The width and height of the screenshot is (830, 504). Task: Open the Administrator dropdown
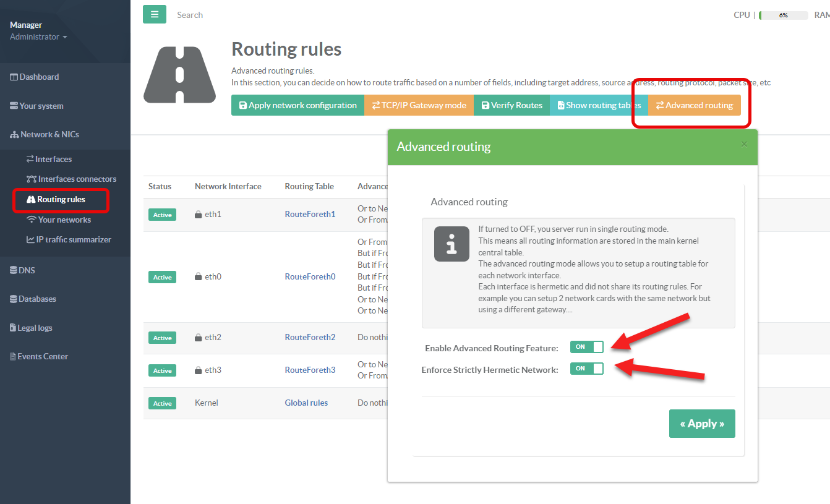[38, 37]
